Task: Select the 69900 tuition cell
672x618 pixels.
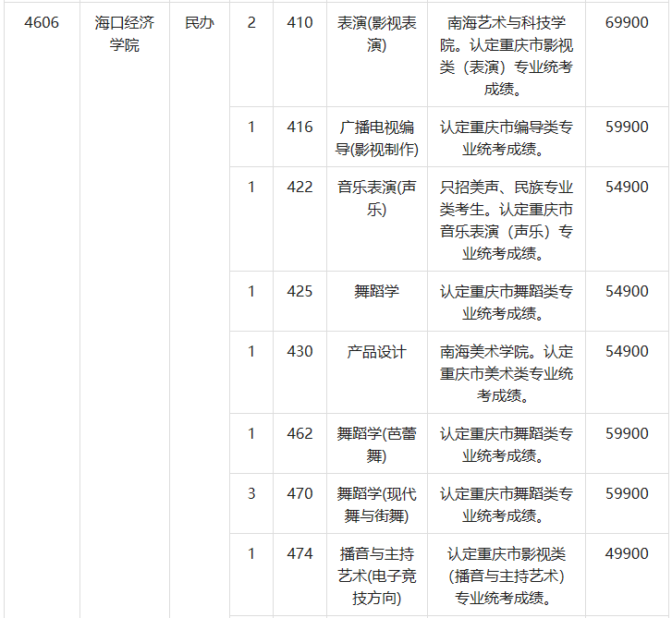Action: pyautogui.click(x=627, y=23)
